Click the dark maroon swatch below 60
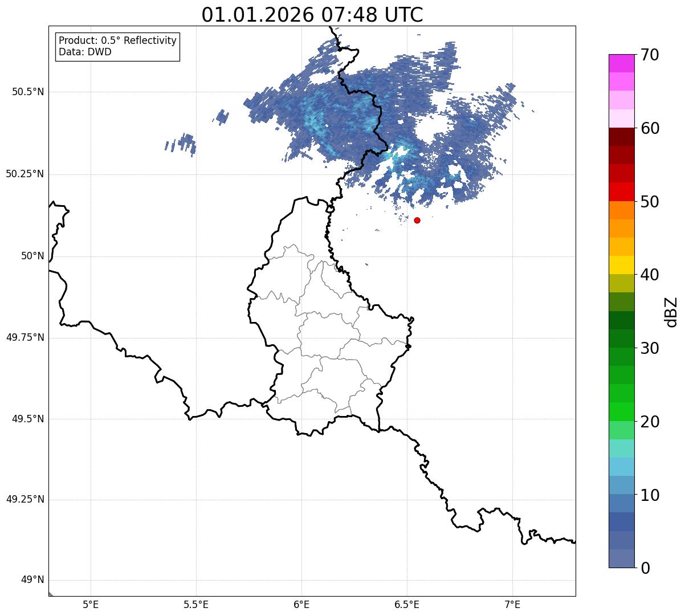The image size is (685, 616). (622, 137)
